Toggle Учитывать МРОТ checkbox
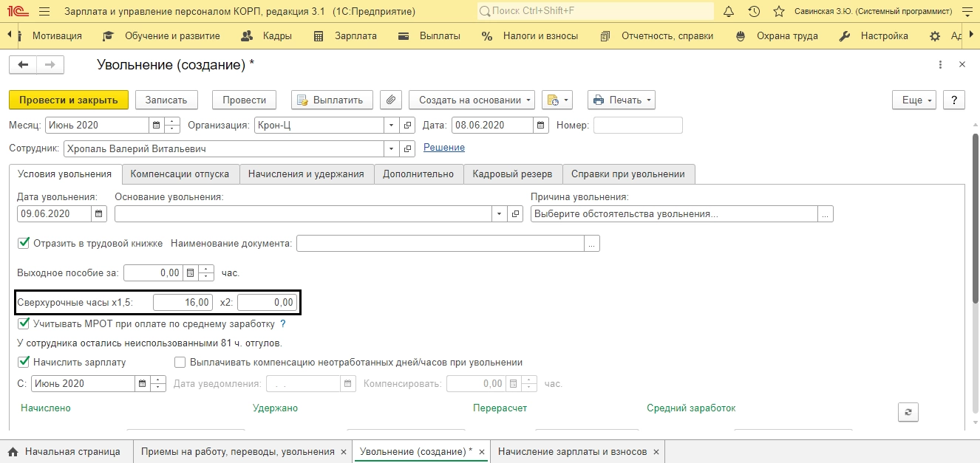Screen dimensions: 980x463 pyautogui.click(x=24, y=323)
